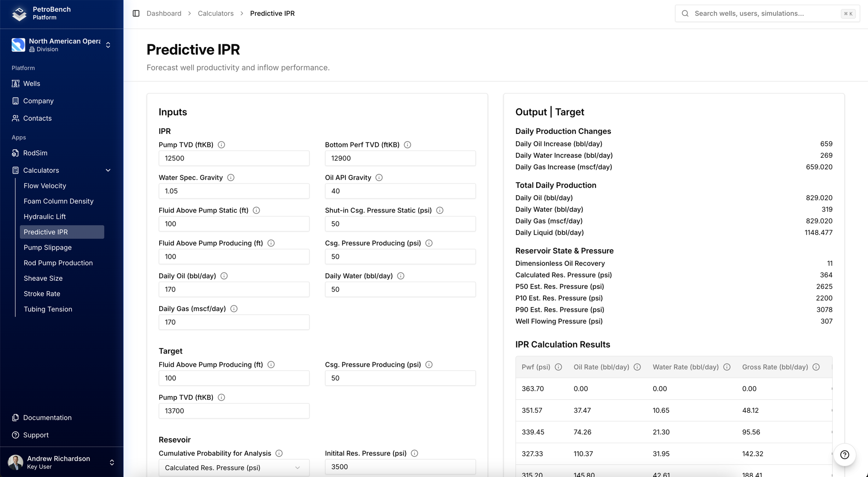Image resolution: width=868 pixels, height=477 pixels.
Task: Collapse the Calculators section chevron
Action: (108, 170)
